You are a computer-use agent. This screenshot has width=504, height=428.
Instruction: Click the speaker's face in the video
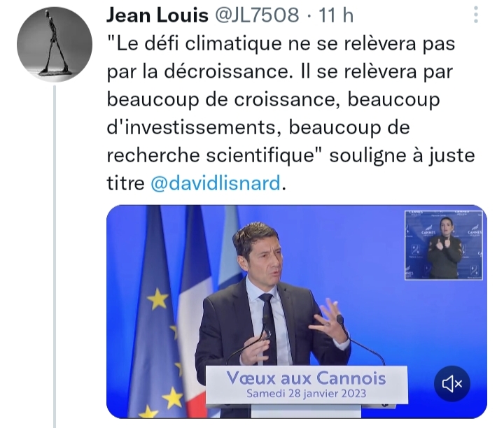(x=265, y=259)
